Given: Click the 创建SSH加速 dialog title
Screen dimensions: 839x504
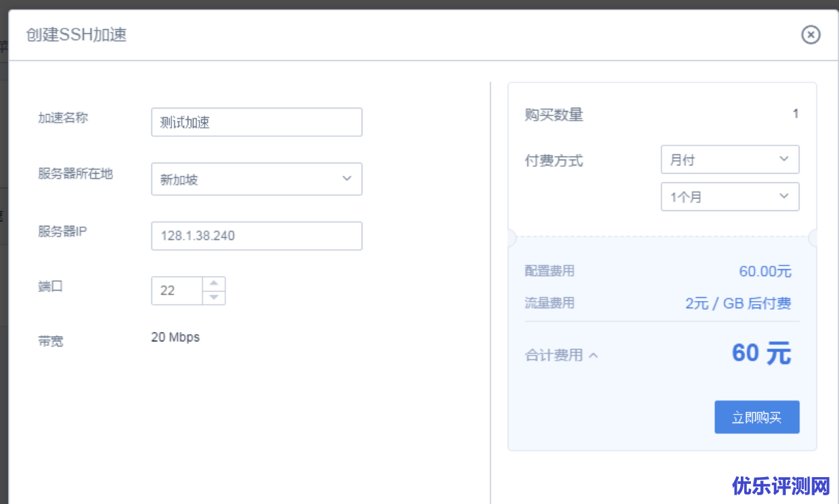Looking at the screenshot, I should pos(76,35).
